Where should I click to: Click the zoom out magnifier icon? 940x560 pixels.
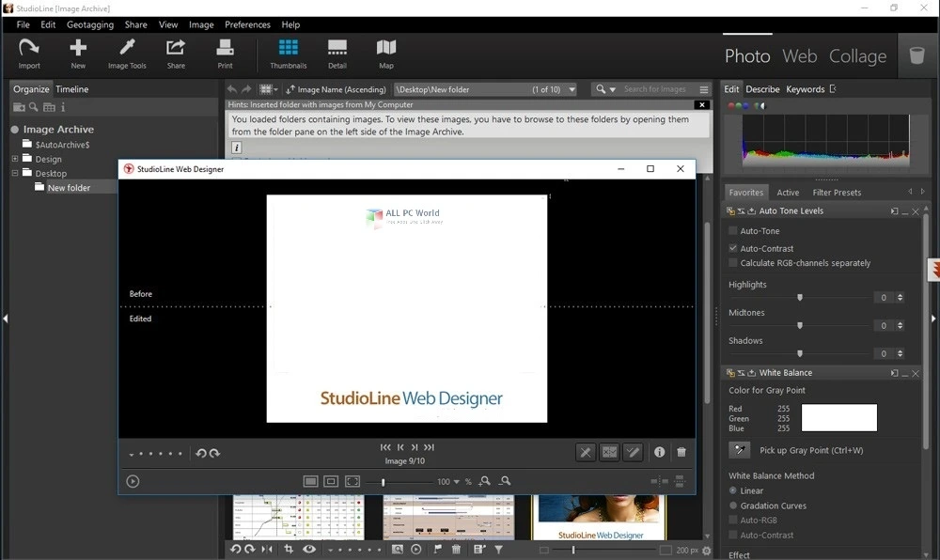tap(505, 481)
